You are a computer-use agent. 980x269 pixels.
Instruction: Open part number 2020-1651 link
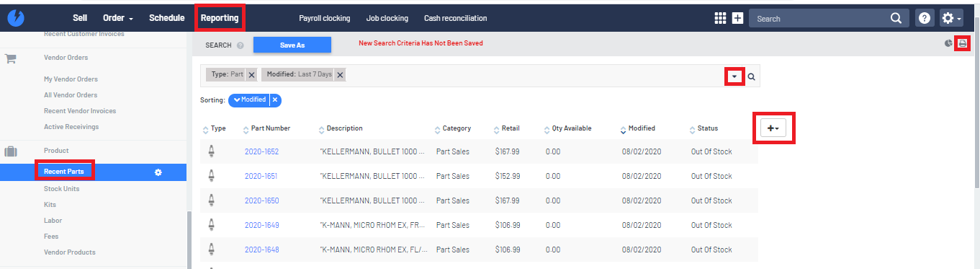[x=261, y=176]
